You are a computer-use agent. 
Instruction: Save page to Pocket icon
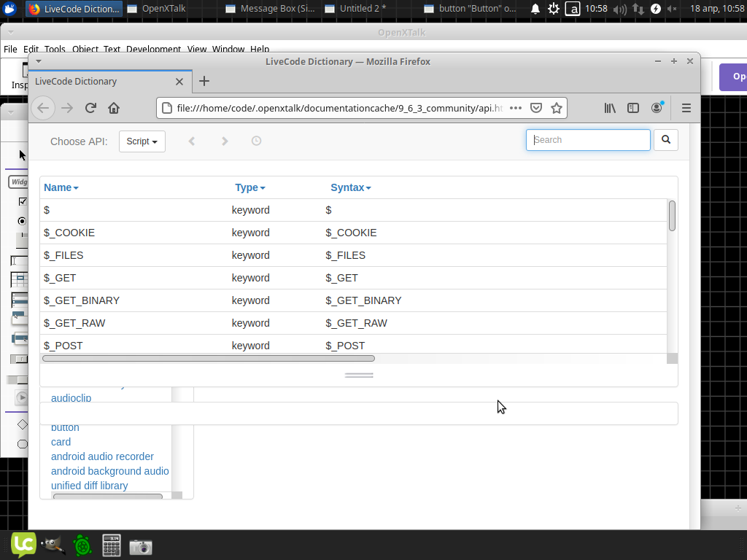[536, 108]
